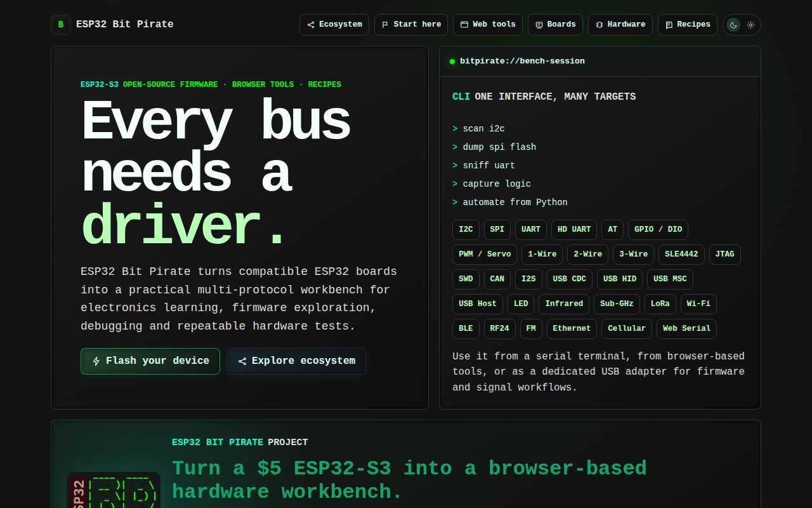Select the AT protocol chip
Image resolution: width=812 pixels, height=508 pixels.
click(x=612, y=230)
